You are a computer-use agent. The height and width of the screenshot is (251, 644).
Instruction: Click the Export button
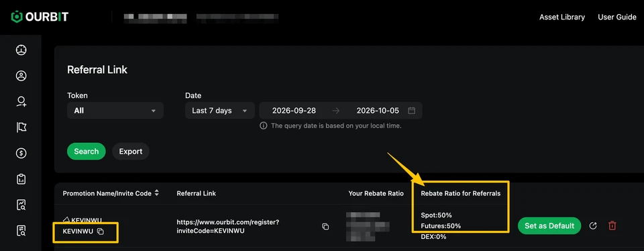(x=131, y=151)
